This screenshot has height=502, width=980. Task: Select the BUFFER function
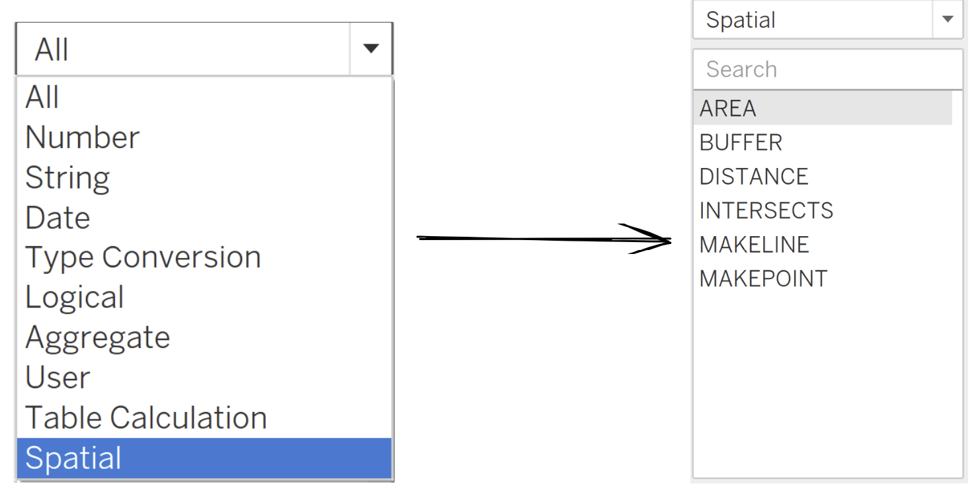[741, 142]
